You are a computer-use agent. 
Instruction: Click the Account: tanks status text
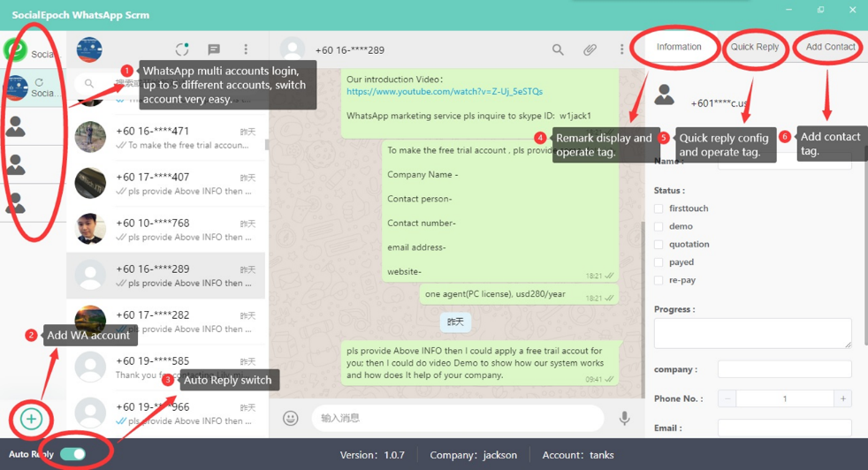pos(578,455)
